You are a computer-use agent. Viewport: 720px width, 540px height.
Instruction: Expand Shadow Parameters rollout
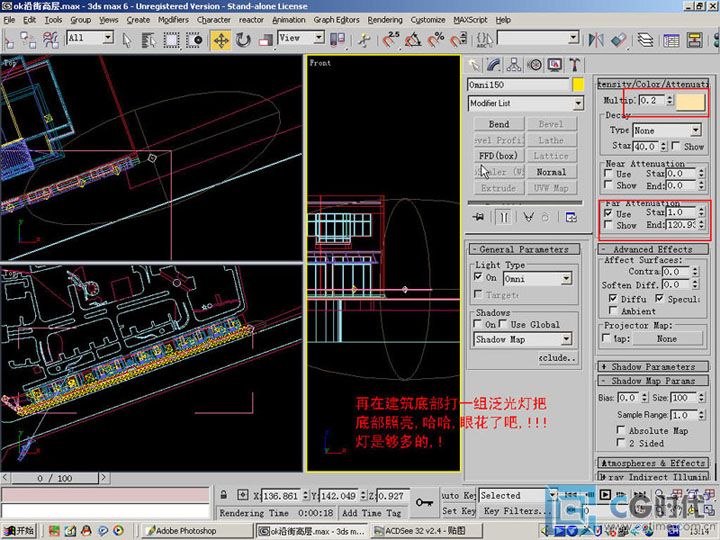click(x=653, y=367)
